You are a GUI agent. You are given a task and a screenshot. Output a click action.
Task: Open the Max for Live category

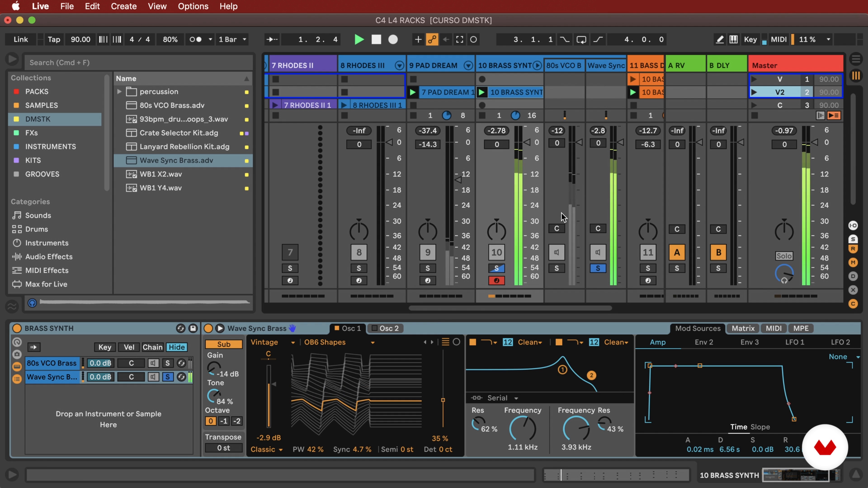click(x=46, y=284)
